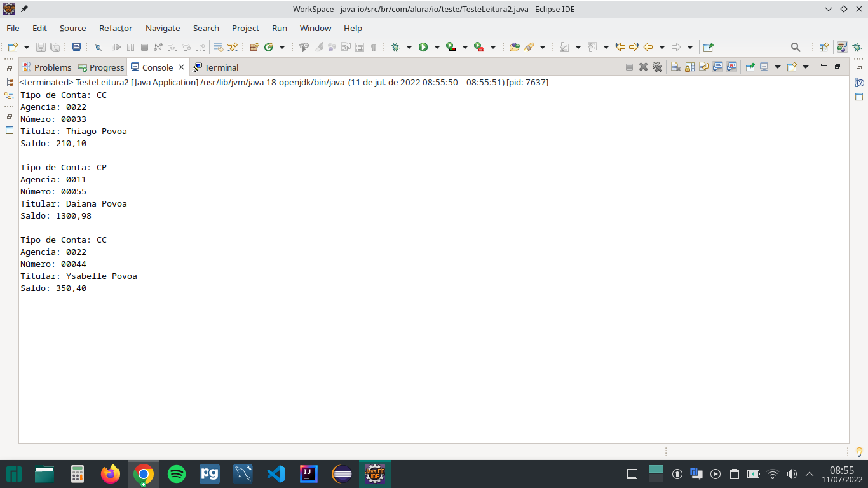Click the New Java Package icon
The image size is (868, 488).
point(254,47)
